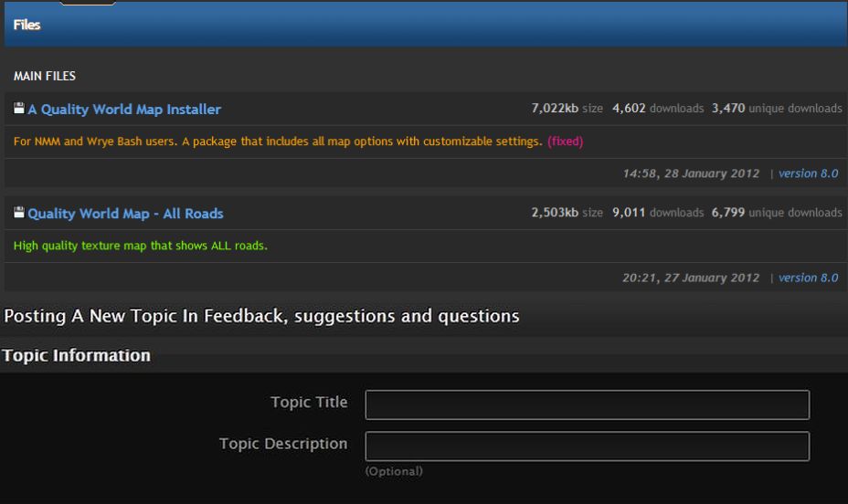Focus the Topic Description input field
Image resolution: width=848 pixels, height=504 pixels.
588,446
